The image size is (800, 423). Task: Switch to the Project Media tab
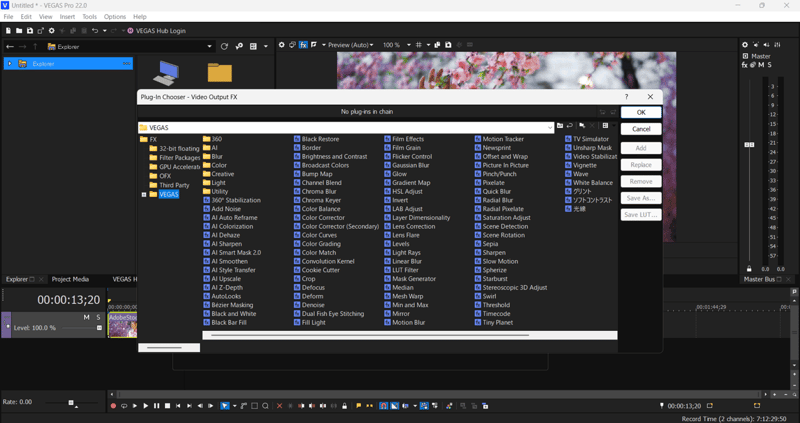[x=70, y=279]
